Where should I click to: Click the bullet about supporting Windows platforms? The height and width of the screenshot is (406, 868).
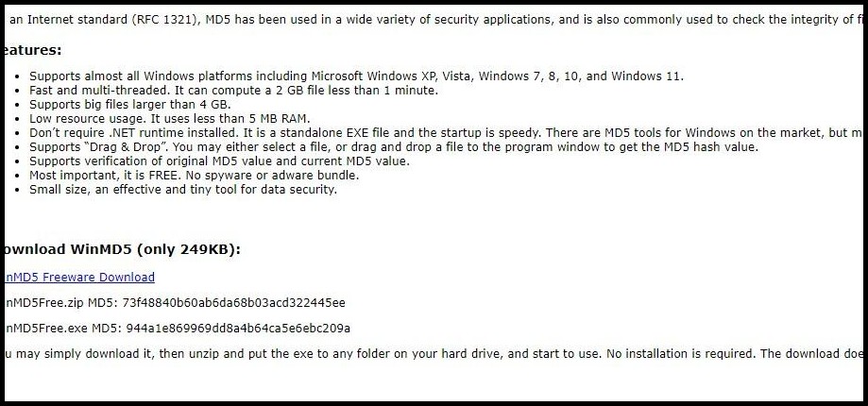tap(356, 76)
